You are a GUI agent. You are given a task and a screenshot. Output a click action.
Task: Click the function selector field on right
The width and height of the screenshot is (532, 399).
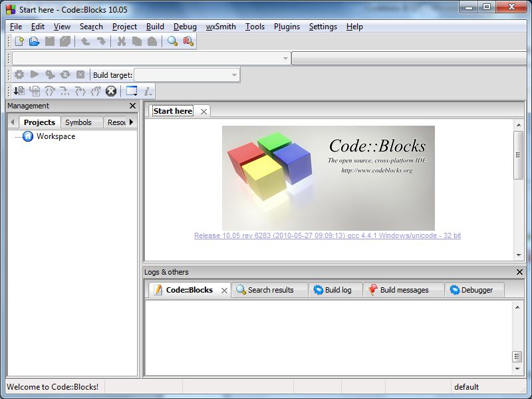pos(409,58)
